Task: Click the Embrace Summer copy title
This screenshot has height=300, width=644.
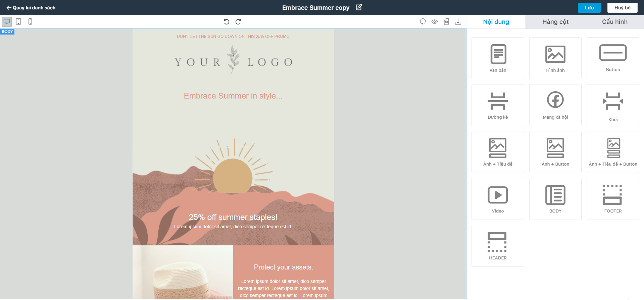Action: (316, 8)
